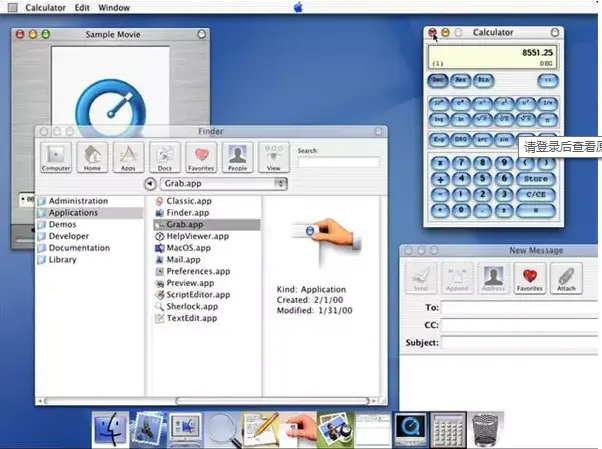Open the Trash in the dock

(486, 429)
